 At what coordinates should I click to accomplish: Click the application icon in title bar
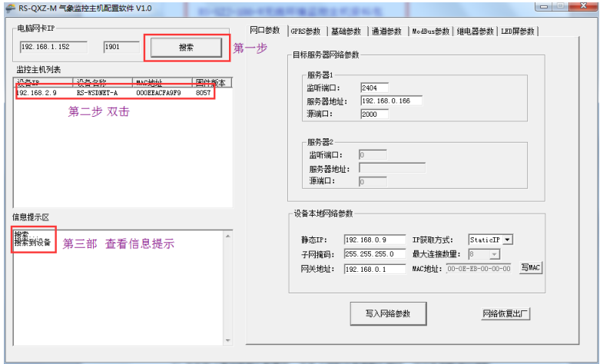(x=11, y=8)
